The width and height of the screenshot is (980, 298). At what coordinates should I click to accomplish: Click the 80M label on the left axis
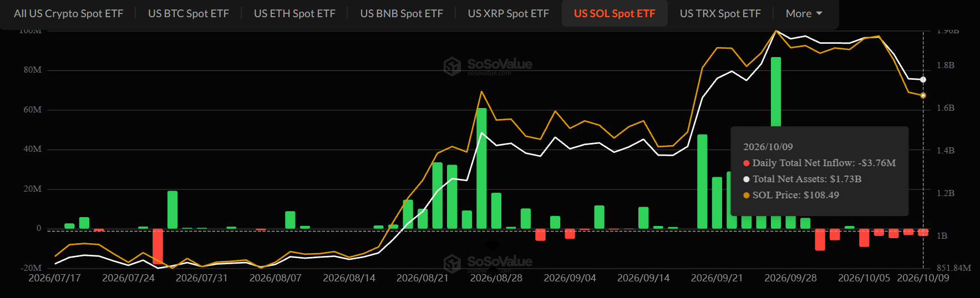32,70
